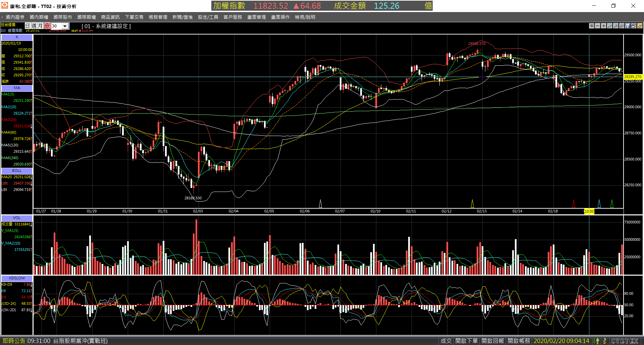Screen dimensions: 644x345
Task: Open the 國際股市 menu
Action: tap(63, 17)
